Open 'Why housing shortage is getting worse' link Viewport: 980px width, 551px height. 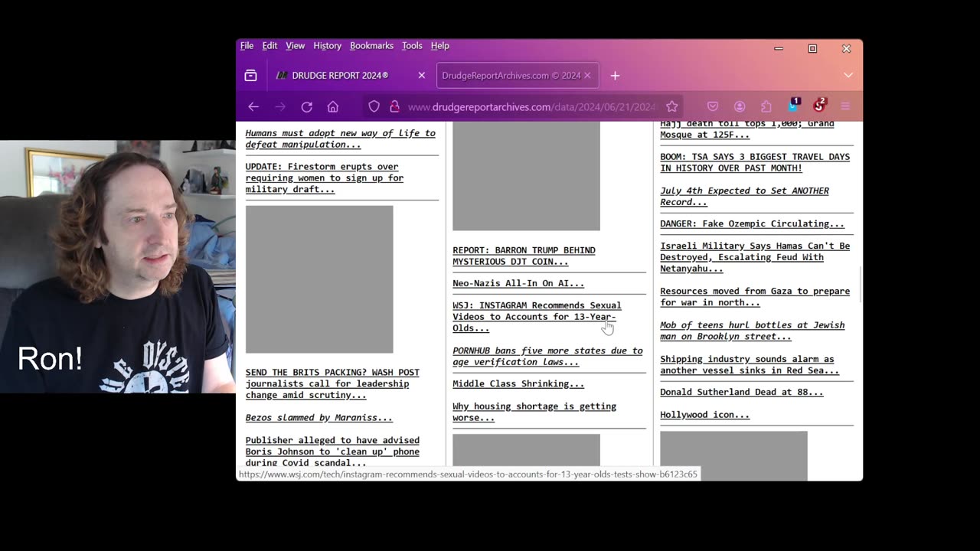(x=534, y=412)
